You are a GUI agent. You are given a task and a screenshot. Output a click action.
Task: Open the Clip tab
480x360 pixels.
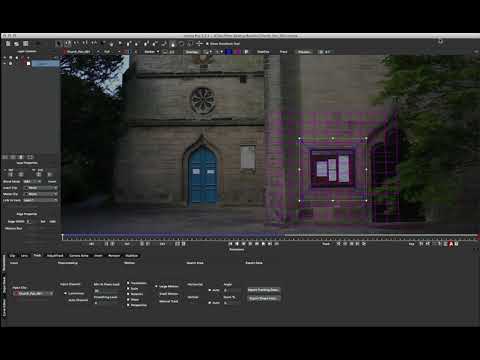point(12,256)
